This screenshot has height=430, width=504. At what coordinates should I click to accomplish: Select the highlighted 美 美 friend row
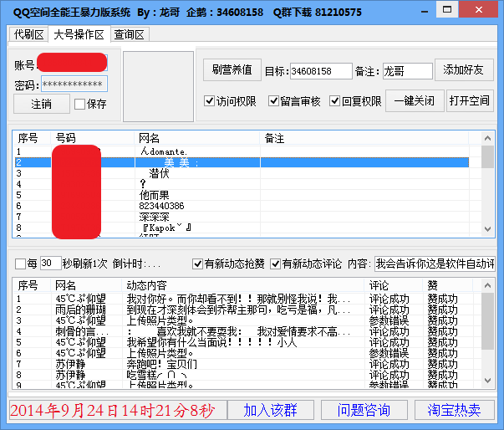[x=242, y=162]
